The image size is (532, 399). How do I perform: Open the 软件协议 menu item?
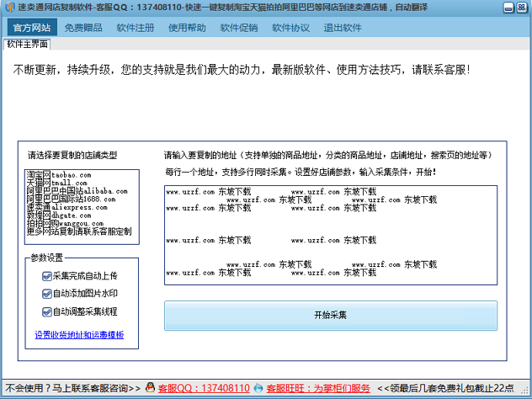coord(290,28)
